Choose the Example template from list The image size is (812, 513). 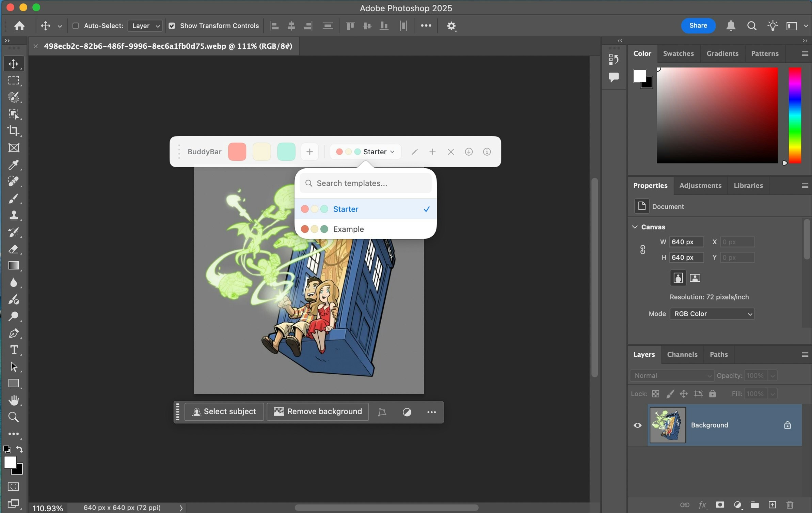(x=365, y=229)
